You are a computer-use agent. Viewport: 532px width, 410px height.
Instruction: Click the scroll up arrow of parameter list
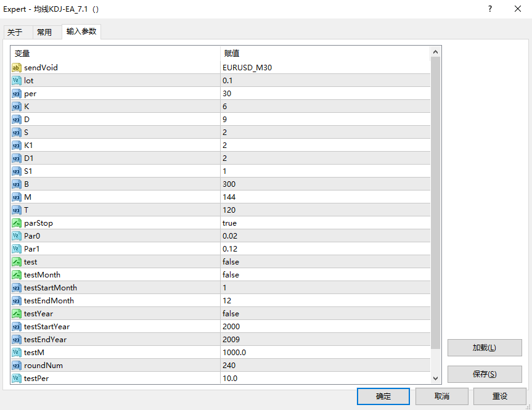point(436,52)
